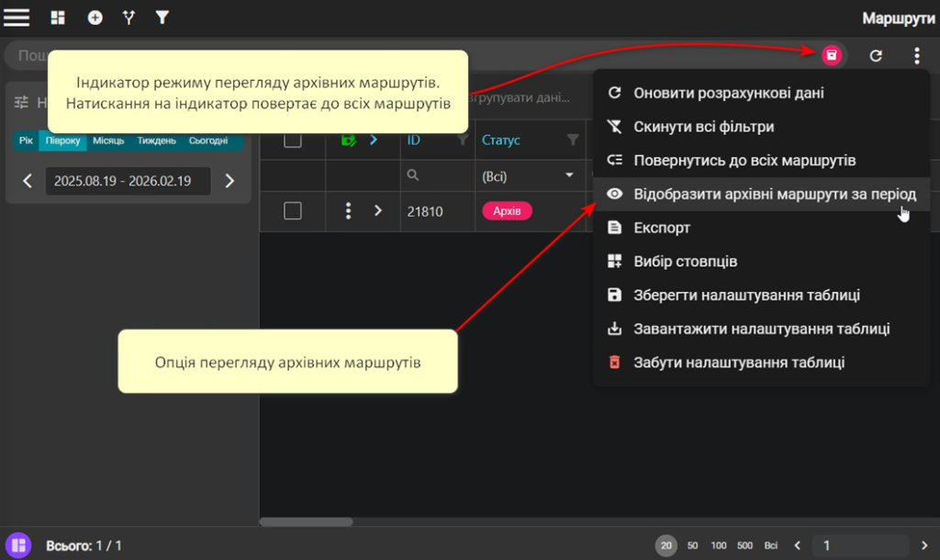Click the date range 2025.08.19 - 2026.02.19 field

(x=128, y=181)
